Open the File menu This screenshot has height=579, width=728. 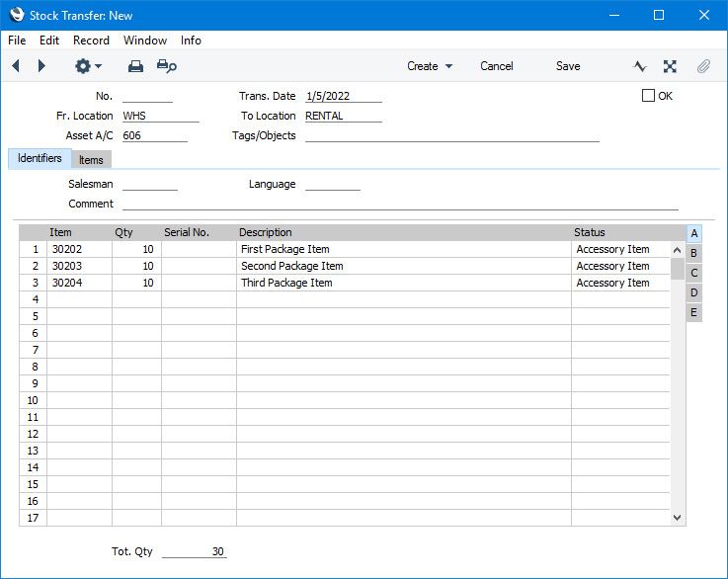(17, 41)
